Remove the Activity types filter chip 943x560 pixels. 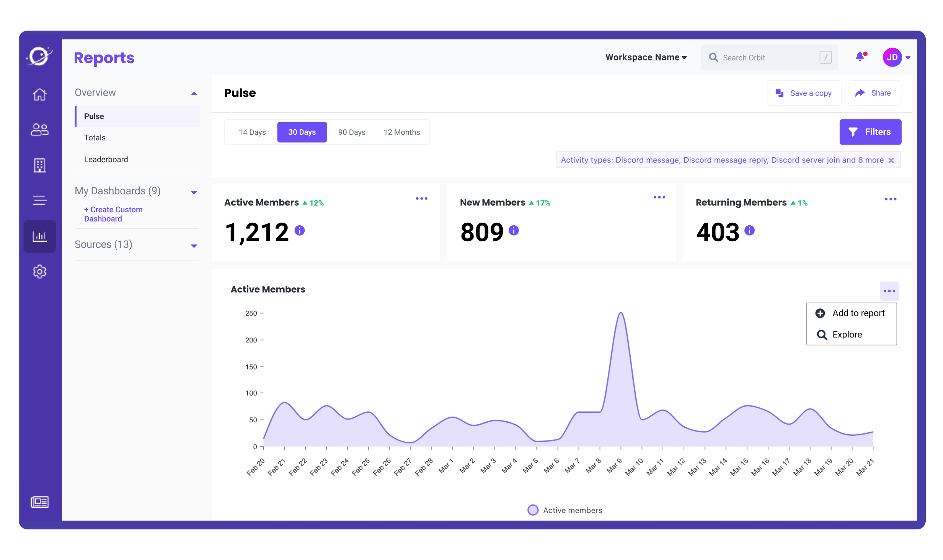click(x=892, y=160)
